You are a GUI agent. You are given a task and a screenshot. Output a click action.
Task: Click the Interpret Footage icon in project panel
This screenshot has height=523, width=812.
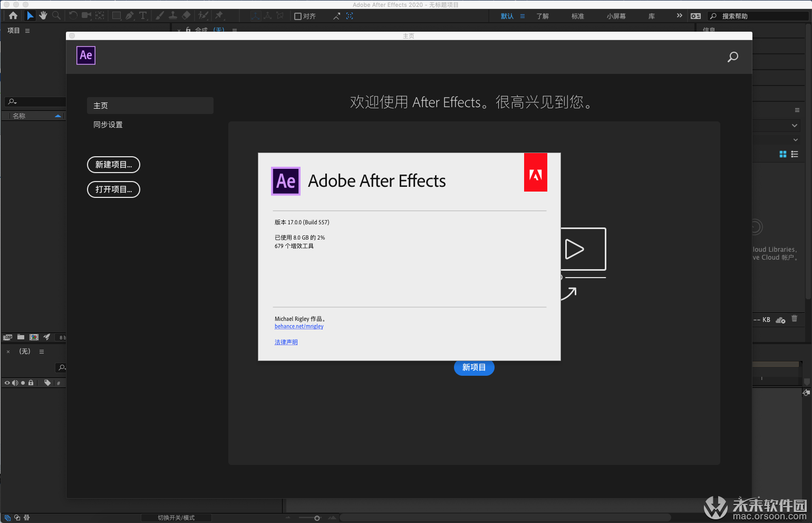pyautogui.click(x=7, y=337)
